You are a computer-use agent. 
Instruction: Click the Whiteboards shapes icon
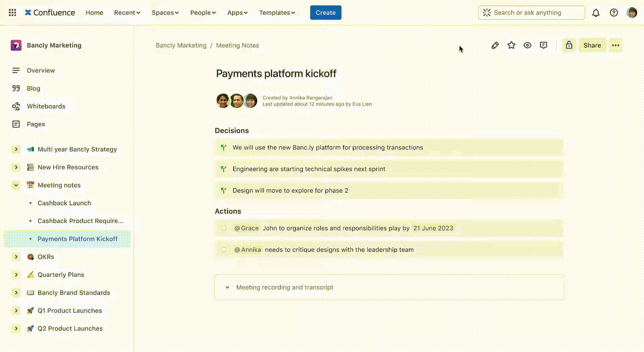(x=16, y=106)
